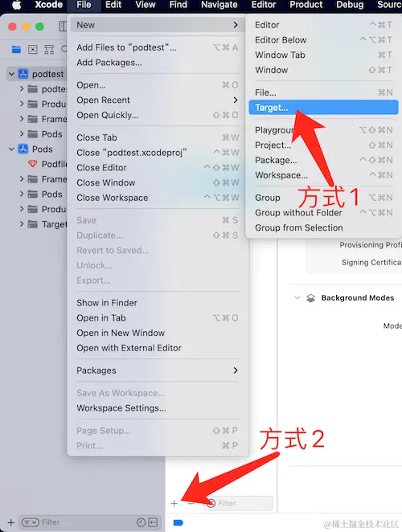402x532 pixels.
Task: Choose Open… from File menu
Action: (x=158, y=85)
